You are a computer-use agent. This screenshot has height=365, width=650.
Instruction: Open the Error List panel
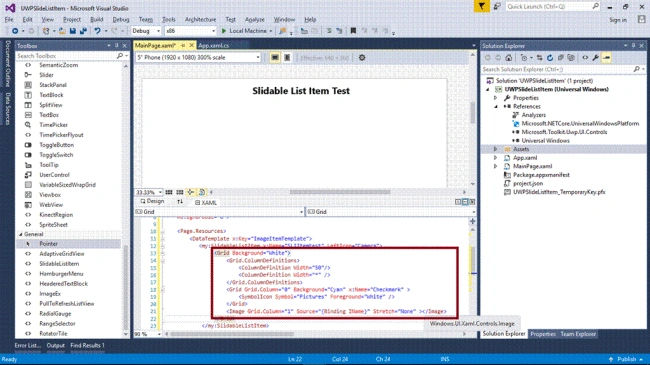[28, 346]
